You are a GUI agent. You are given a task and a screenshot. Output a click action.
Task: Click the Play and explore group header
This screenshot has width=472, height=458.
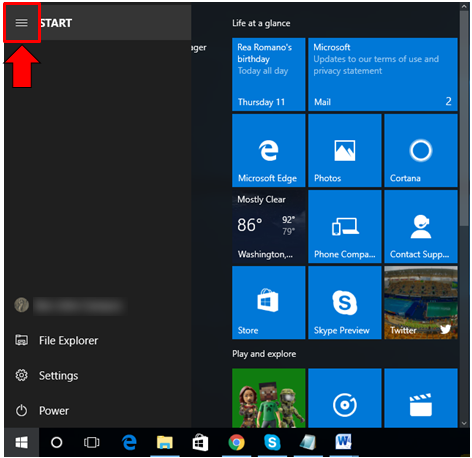[264, 354]
